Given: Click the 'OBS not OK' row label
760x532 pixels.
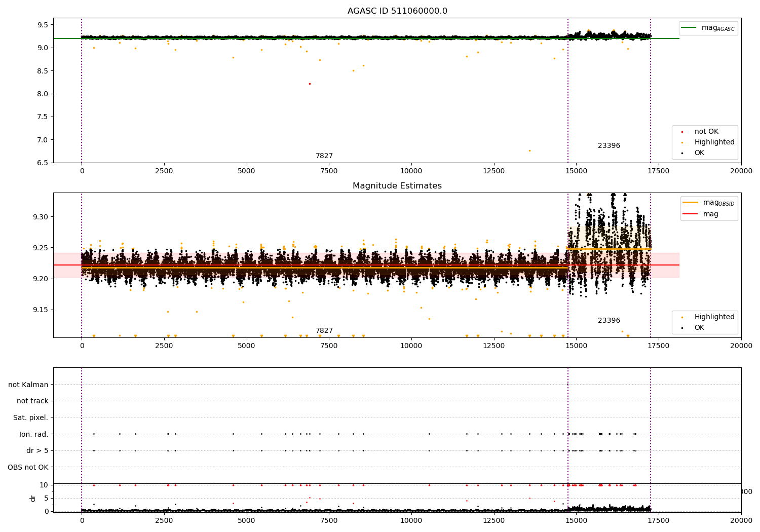Looking at the screenshot, I should (x=28, y=467).
